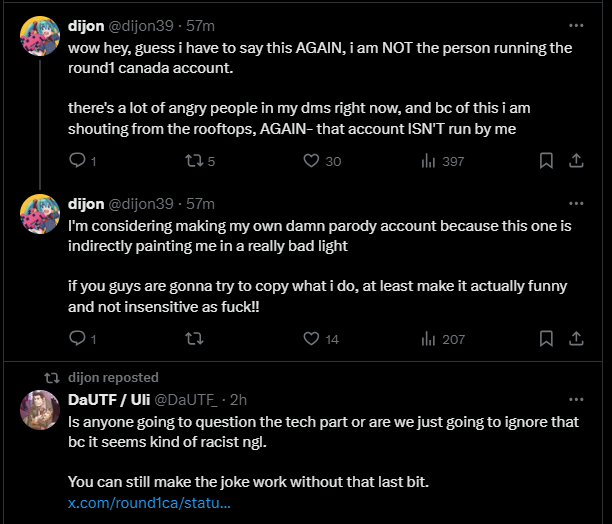This screenshot has height=524, width=612.
Task: Share the first dijon tweet
Action: [x=576, y=161]
